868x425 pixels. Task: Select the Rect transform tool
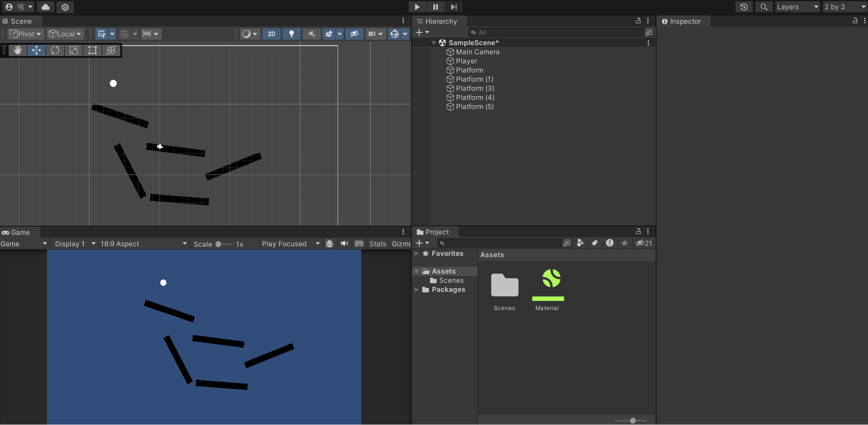coord(92,50)
